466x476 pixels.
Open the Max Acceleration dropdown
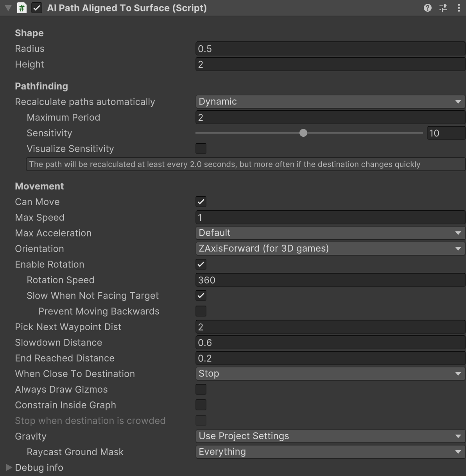pos(330,233)
